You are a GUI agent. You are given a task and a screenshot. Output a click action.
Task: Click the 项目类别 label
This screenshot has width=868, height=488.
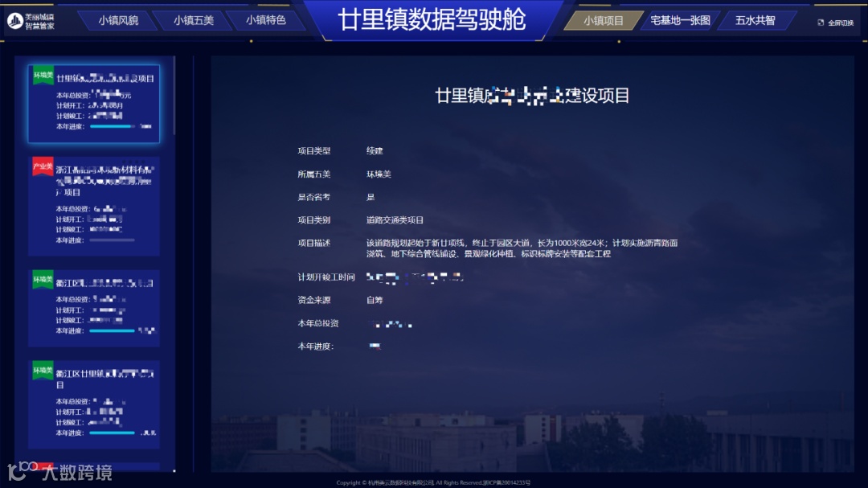click(x=314, y=220)
